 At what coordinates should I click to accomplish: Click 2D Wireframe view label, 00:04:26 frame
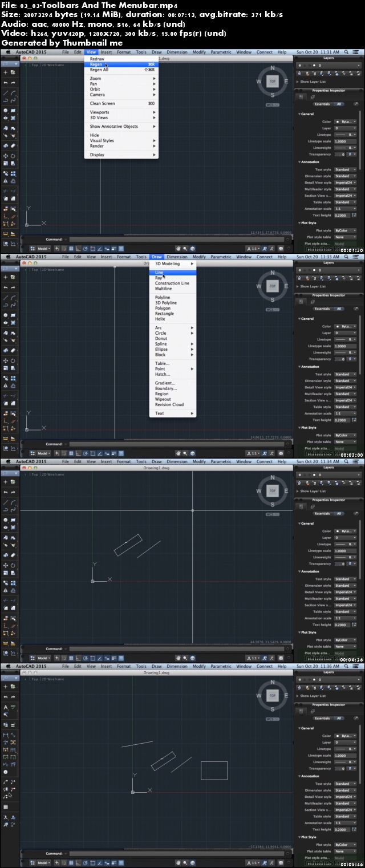point(52,474)
